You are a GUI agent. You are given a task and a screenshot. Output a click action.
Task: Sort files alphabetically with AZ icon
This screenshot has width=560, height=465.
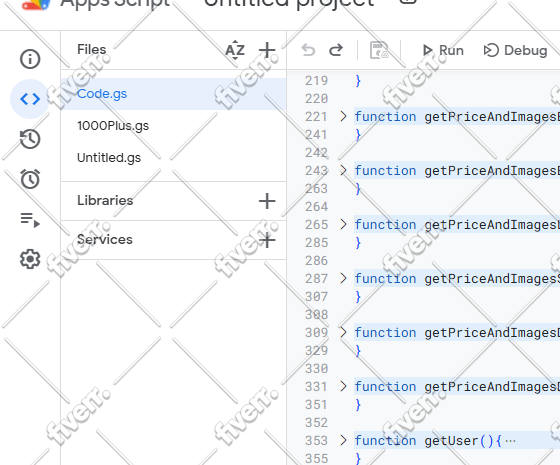tap(235, 50)
